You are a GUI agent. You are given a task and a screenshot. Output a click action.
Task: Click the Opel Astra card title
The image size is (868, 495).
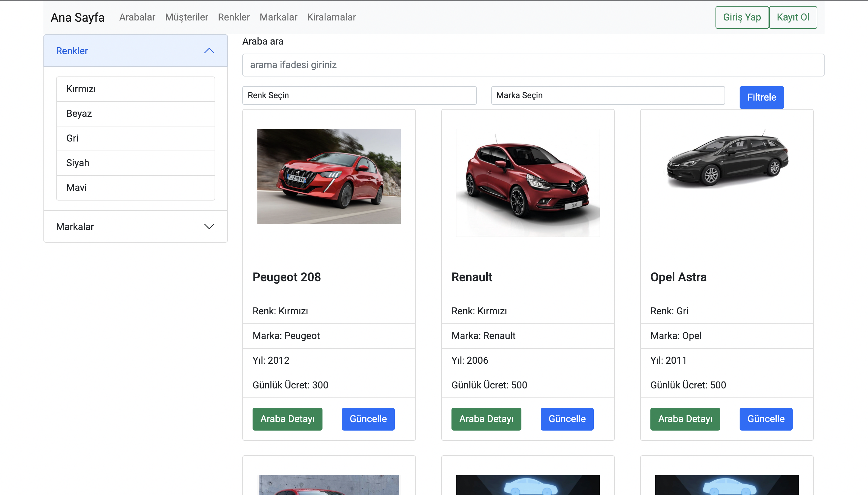tap(678, 277)
